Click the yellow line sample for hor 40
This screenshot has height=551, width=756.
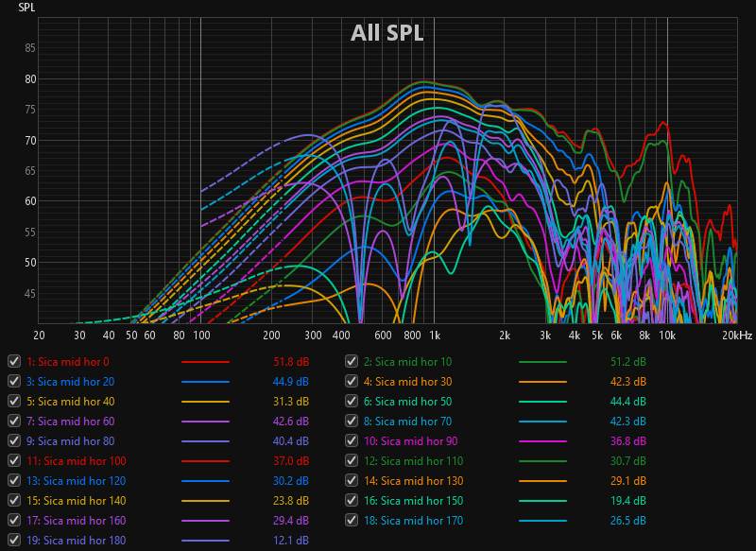coord(205,401)
